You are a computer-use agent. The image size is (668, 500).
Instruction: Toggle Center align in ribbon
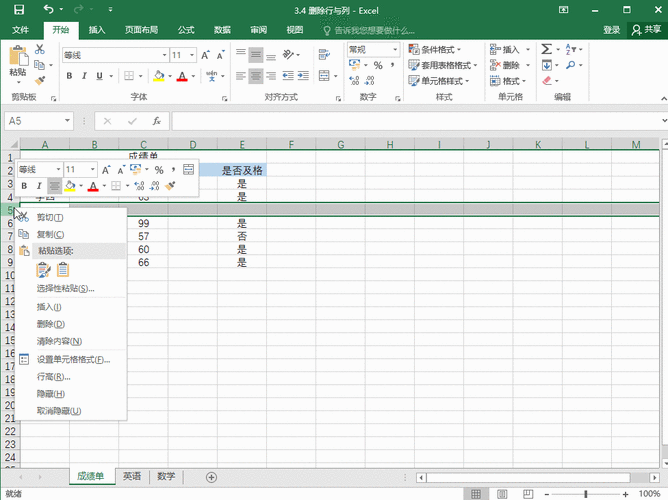tap(256, 76)
